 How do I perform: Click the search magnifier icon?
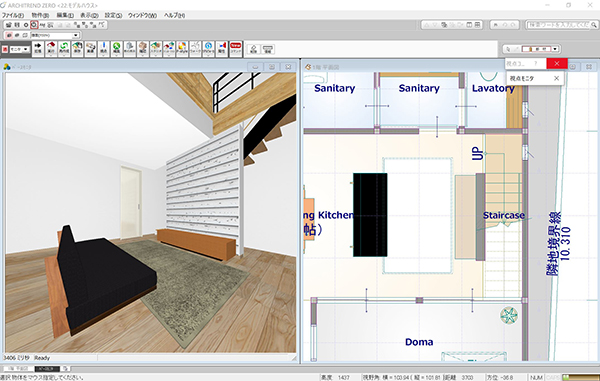pos(594,25)
